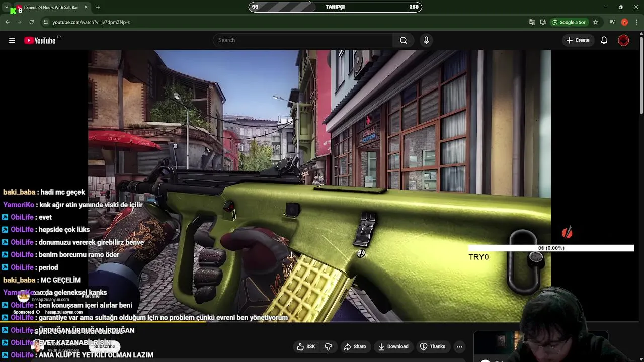Click ObiLife's 'benim borcumu ramo öder' message
The width and height of the screenshot is (644, 362).
pyautogui.click(x=60, y=255)
